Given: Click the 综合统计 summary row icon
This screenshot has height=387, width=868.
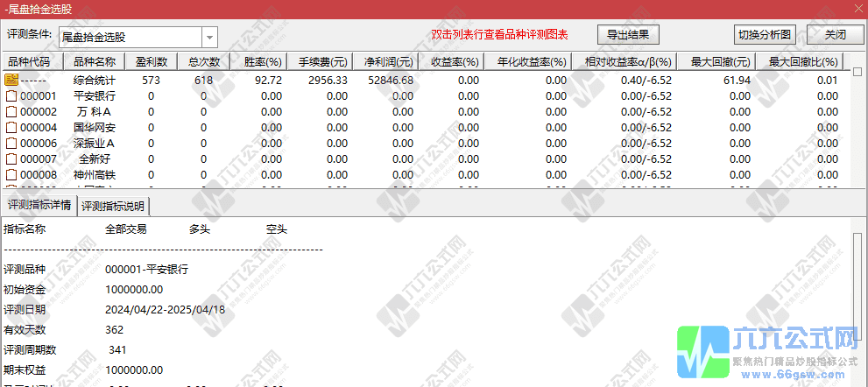Looking at the screenshot, I should coord(11,81).
